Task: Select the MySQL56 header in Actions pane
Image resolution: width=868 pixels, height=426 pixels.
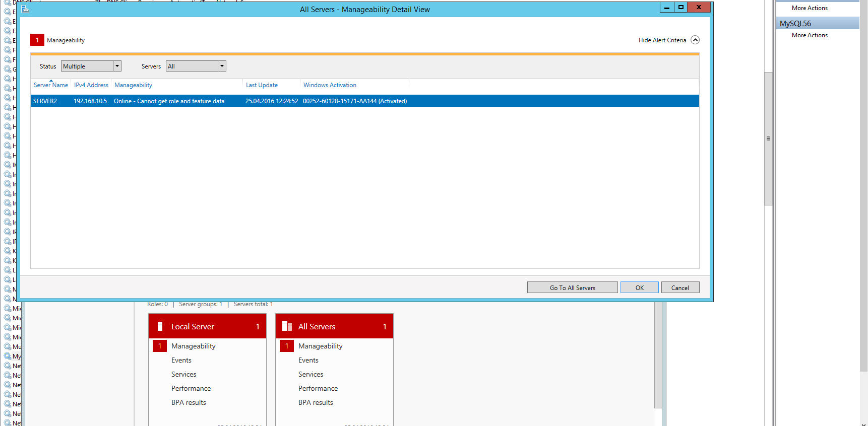Action: coord(818,23)
